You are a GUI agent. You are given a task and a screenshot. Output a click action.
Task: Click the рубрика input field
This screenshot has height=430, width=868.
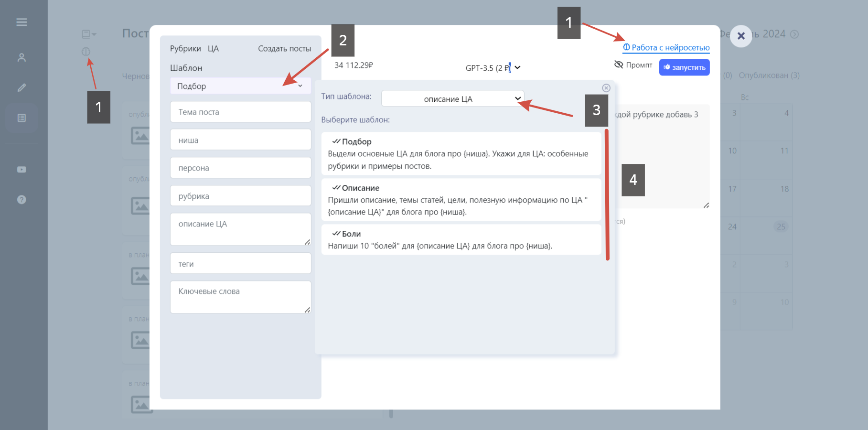240,196
